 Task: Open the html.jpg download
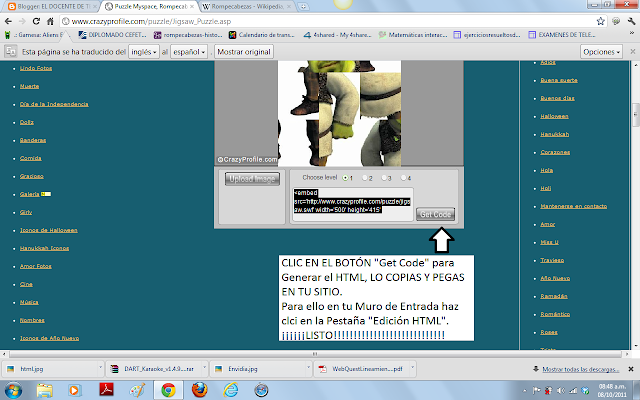[50, 369]
